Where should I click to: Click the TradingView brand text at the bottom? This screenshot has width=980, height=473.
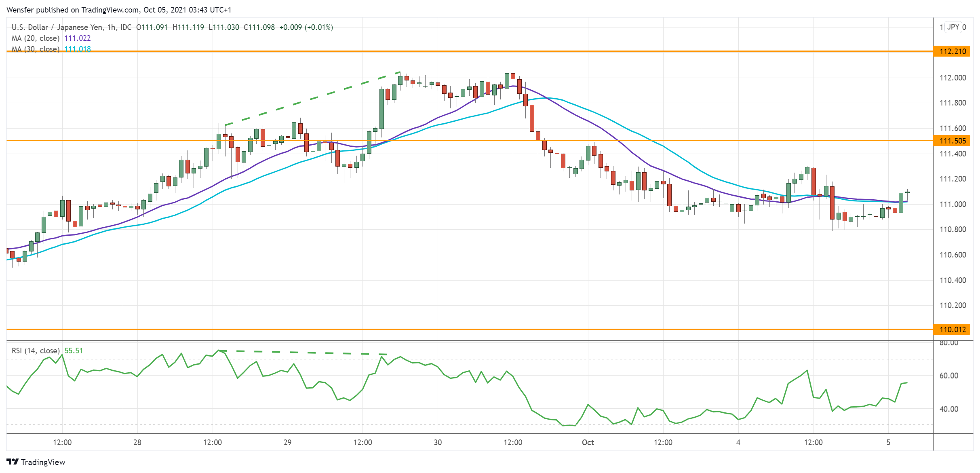point(43,462)
